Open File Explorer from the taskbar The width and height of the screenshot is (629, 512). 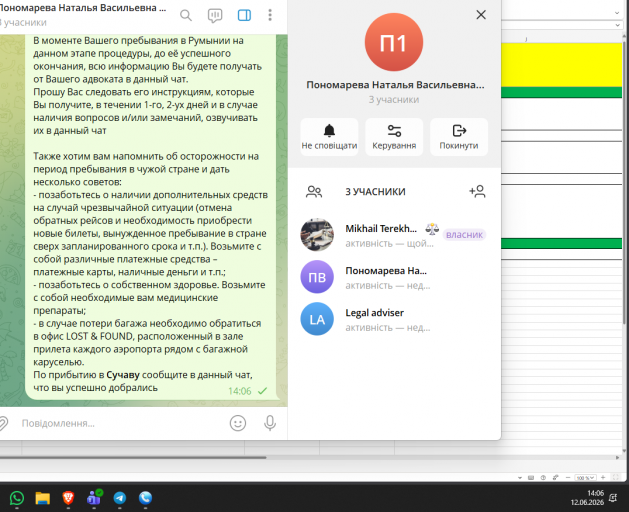click(x=43, y=498)
